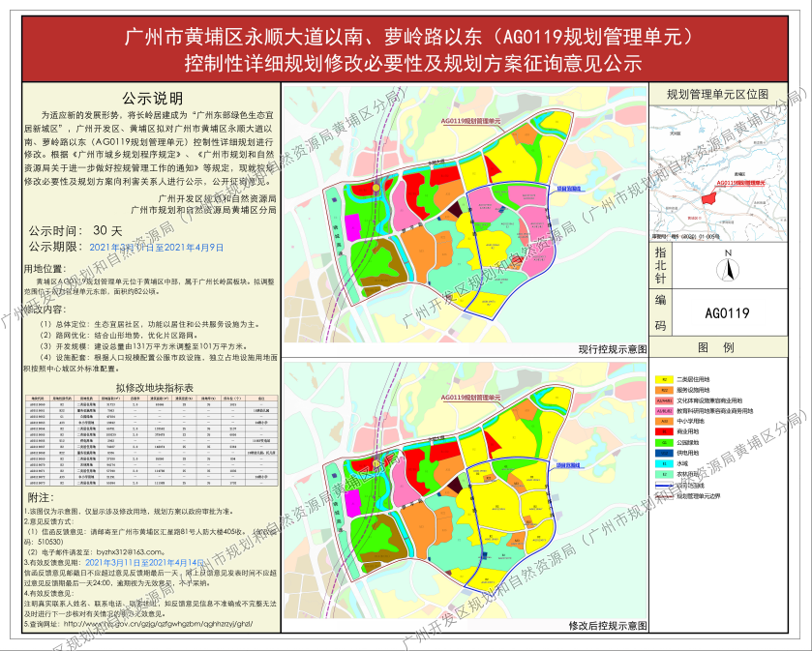
Task: Click the red 商业用地 legend swatch
Action: (x=664, y=431)
